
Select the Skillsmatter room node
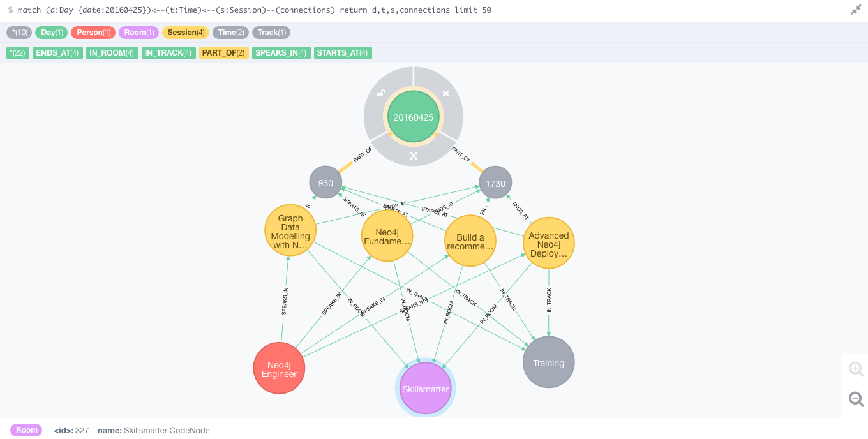[425, 388]
